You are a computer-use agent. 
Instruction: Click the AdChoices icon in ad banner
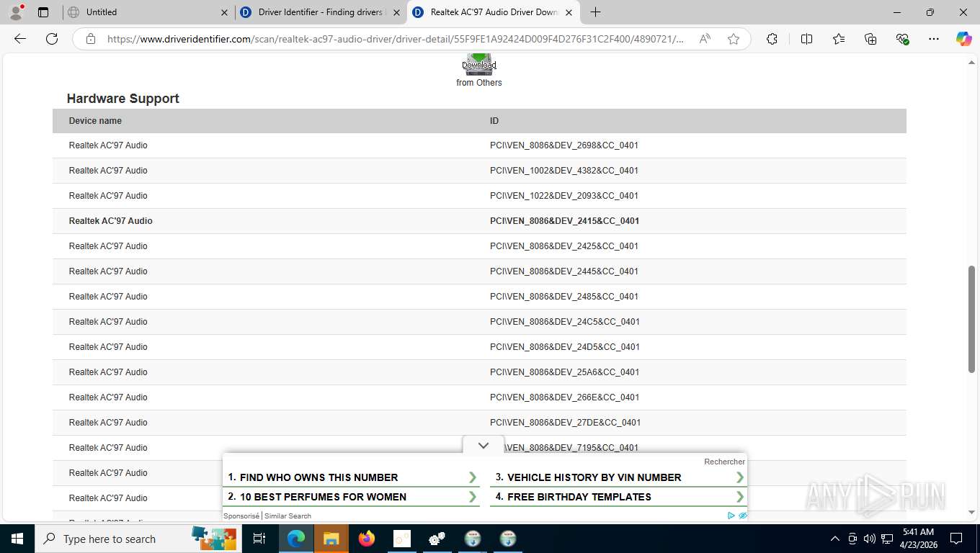click(731, 516)
